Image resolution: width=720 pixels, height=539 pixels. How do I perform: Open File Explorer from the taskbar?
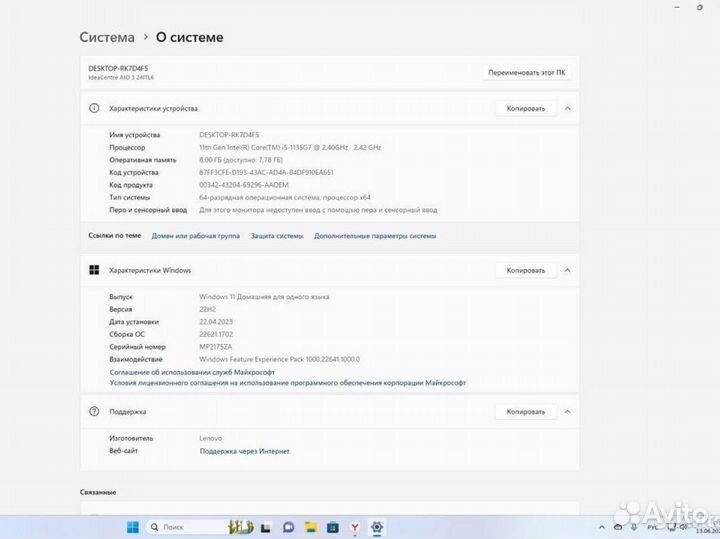click(311, 527)
